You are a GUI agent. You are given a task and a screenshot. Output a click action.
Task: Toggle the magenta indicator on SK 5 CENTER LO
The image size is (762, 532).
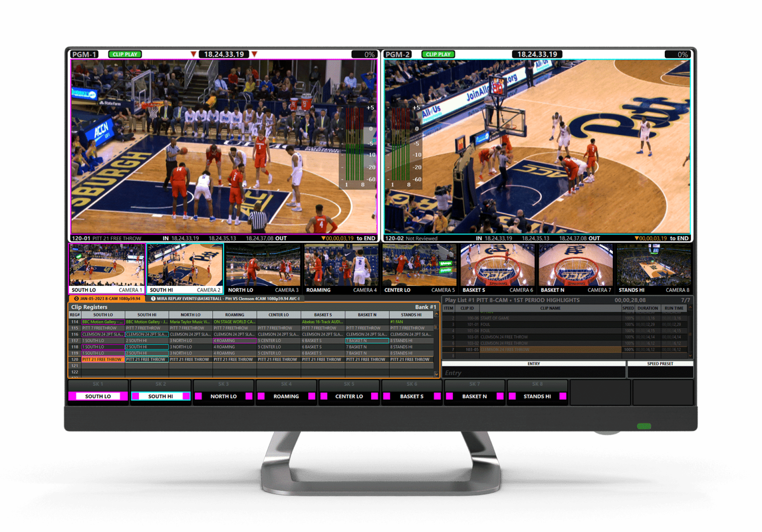coord(323,396)
